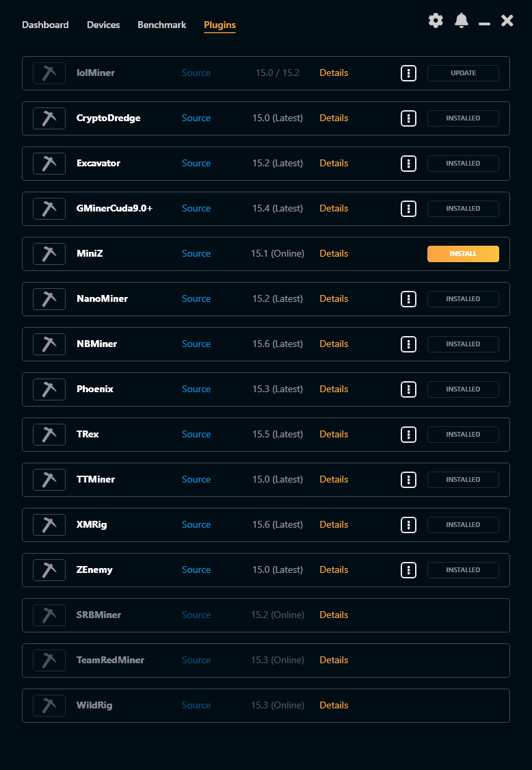
Task: Click the XMRig pickaxe icon
Action: [x=49, y=525]
